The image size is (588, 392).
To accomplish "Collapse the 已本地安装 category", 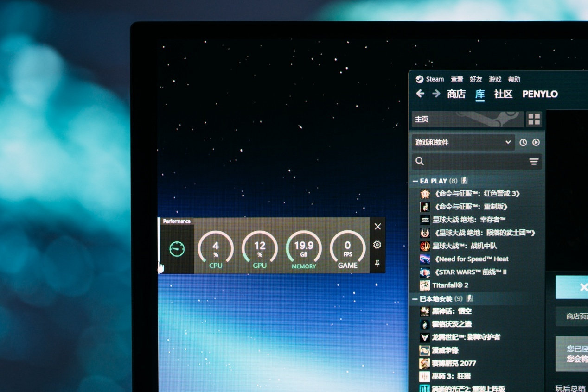I will [x=415, y=299].
